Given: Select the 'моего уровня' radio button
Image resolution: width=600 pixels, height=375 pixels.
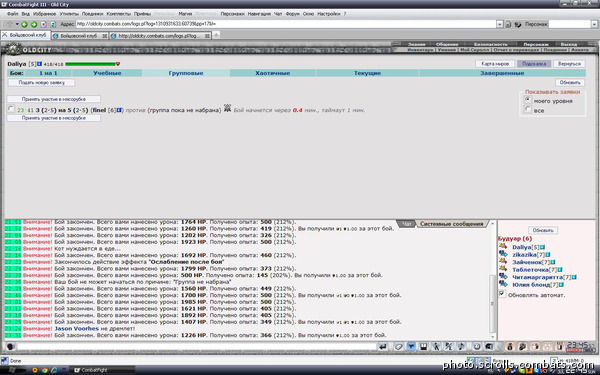Looking at the screenshot, I should pyautogui.click(x=528, y=99).
